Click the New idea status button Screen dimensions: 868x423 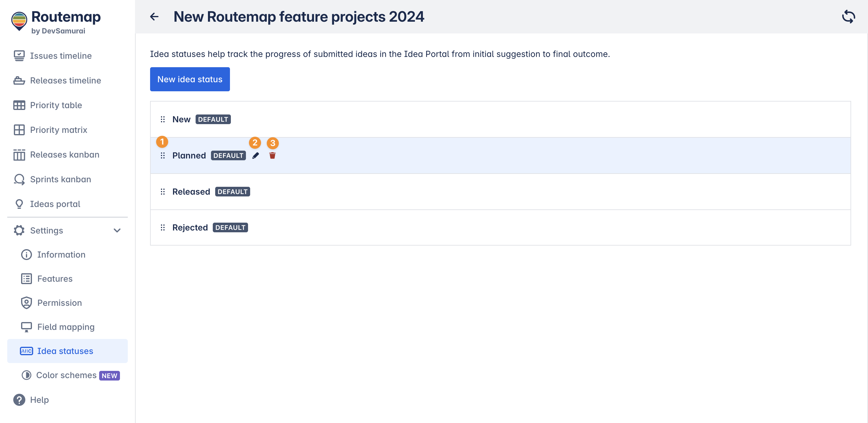pyautogui.click(x=190, y=79)
